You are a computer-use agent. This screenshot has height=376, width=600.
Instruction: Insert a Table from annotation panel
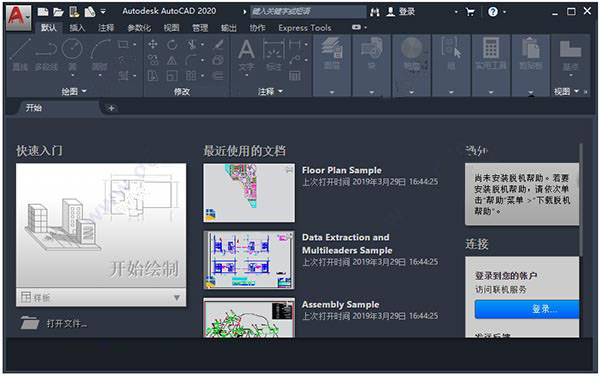(294, 76)
